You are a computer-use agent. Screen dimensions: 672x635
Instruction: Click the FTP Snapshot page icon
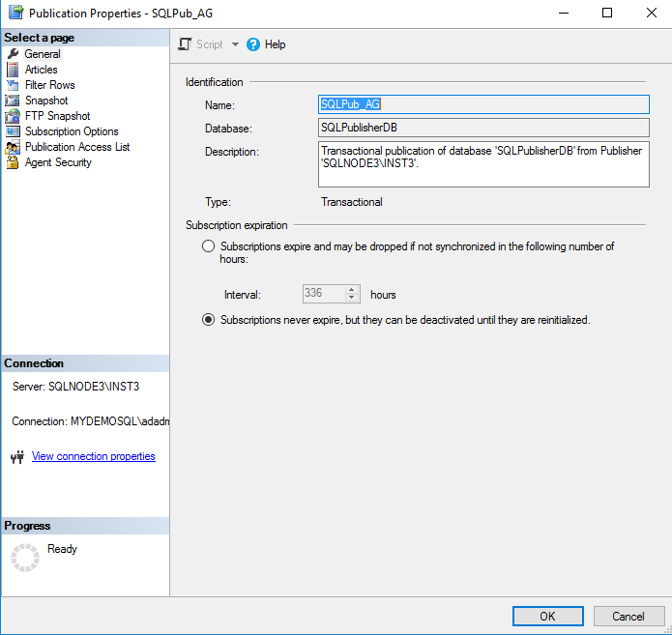coord(13,116)
